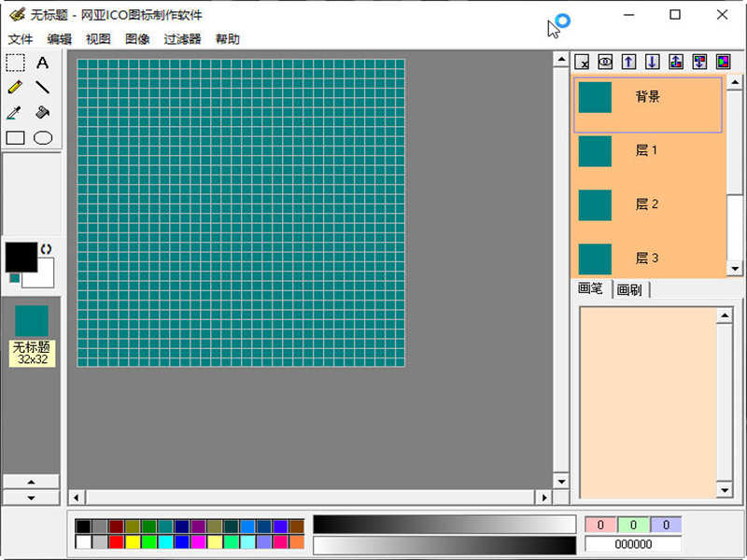Open the 文件 menu
The height and width of the screenshot is (560, 747).
21,39
